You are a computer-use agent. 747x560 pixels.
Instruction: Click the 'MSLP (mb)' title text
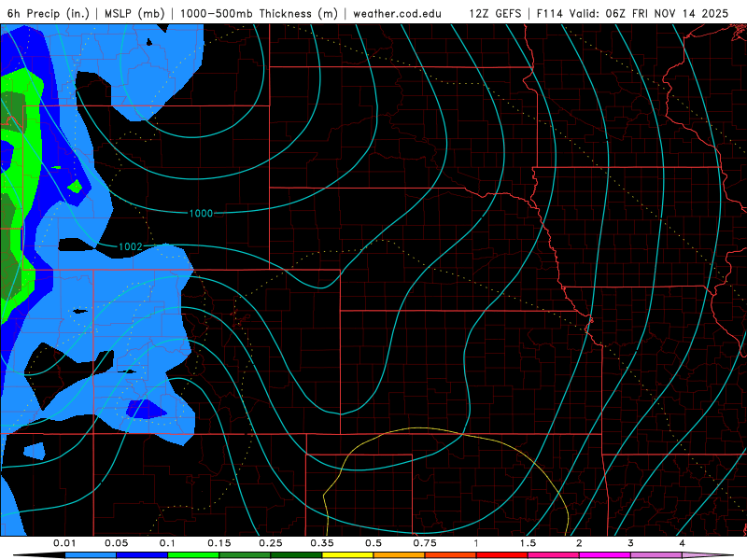pos(134,13)
